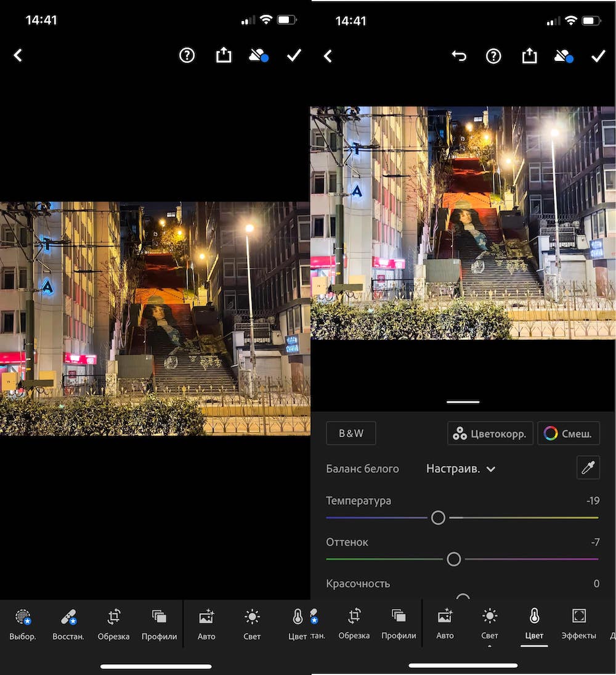Tap the undo arrow in right screen
Image resolution: width=616 pixels, height=675 pixels.
tap(459, 56)
